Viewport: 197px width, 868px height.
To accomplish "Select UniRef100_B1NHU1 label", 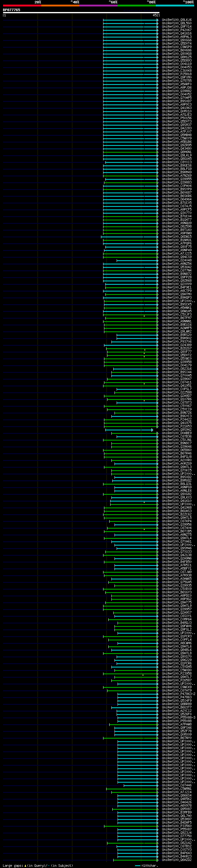I will [x=177, y=240].
